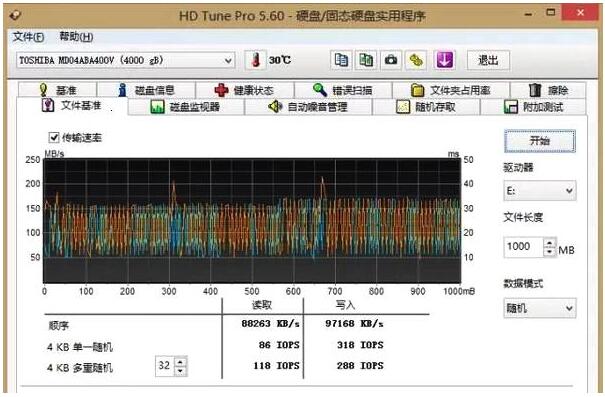Click the icon on 随机存取 tab

(x=403, y=107)
